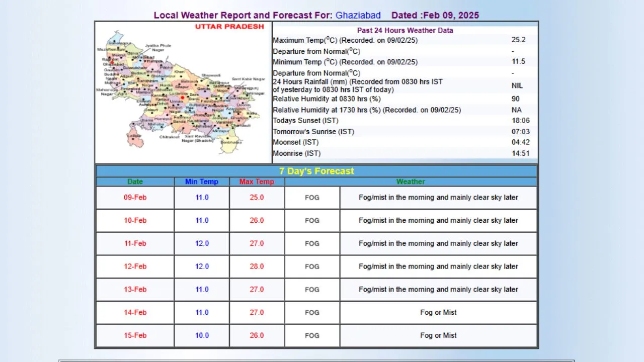Select the minimum temperature value 11.5
Screen dimensions: 644x362
click(518, 61)
